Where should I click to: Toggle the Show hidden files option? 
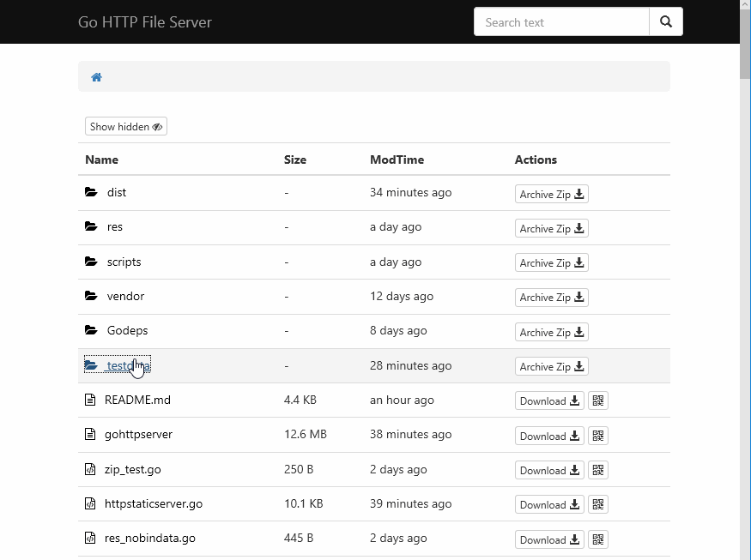pos(125,126)
